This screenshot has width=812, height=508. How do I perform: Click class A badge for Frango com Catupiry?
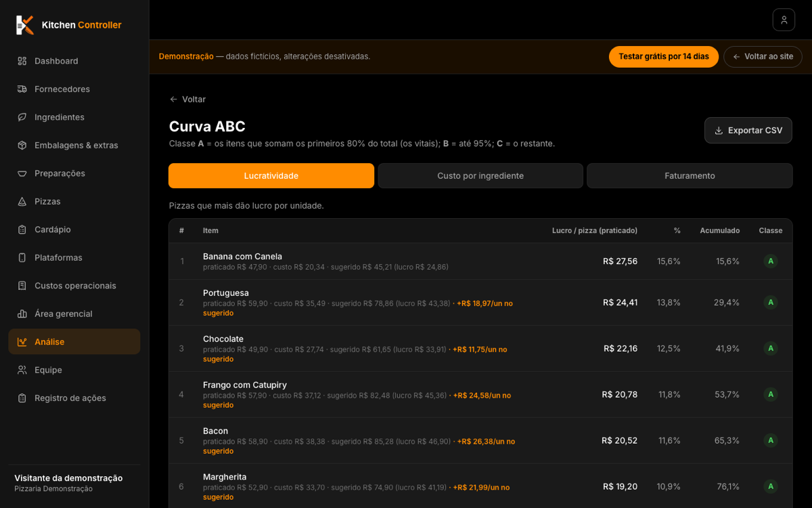tap(771, 395)
